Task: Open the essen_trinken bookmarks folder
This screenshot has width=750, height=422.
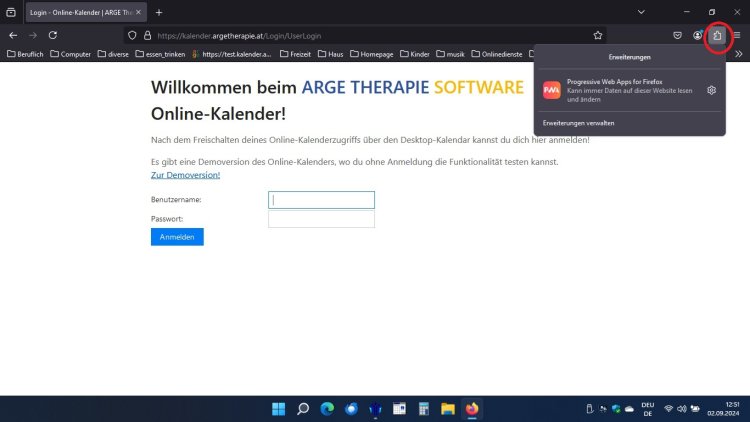Action: (x=160, y=54)
